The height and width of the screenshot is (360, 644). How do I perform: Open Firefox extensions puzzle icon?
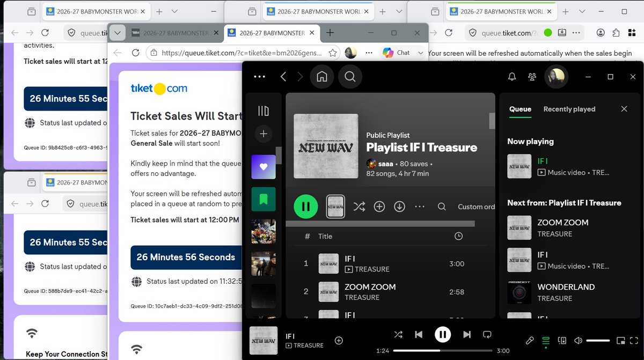tap(616, 33)
